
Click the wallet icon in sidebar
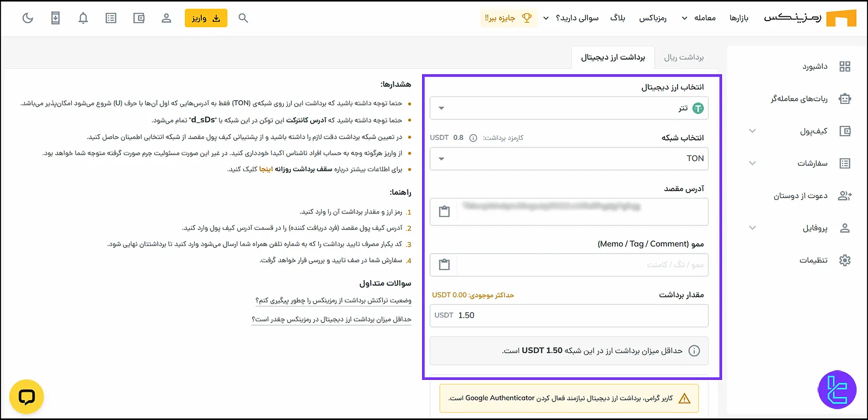[845, 131]
